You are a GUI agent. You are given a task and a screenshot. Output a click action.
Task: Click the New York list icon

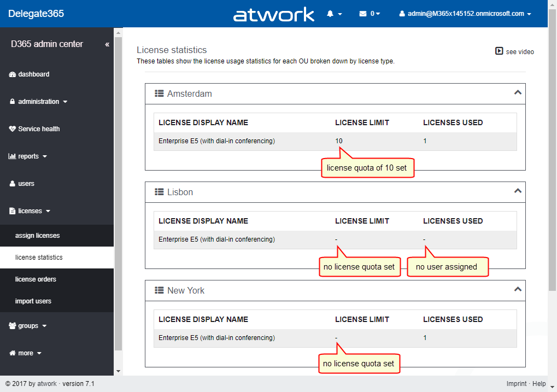point(159,290)
